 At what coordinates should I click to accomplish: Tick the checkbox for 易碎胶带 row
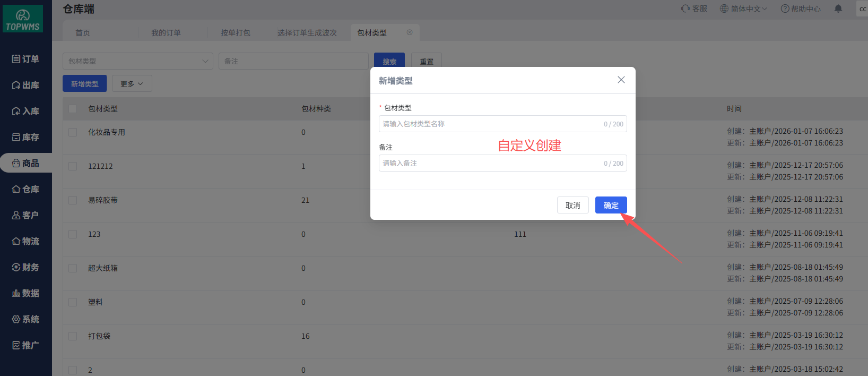[x=73, y=200]
